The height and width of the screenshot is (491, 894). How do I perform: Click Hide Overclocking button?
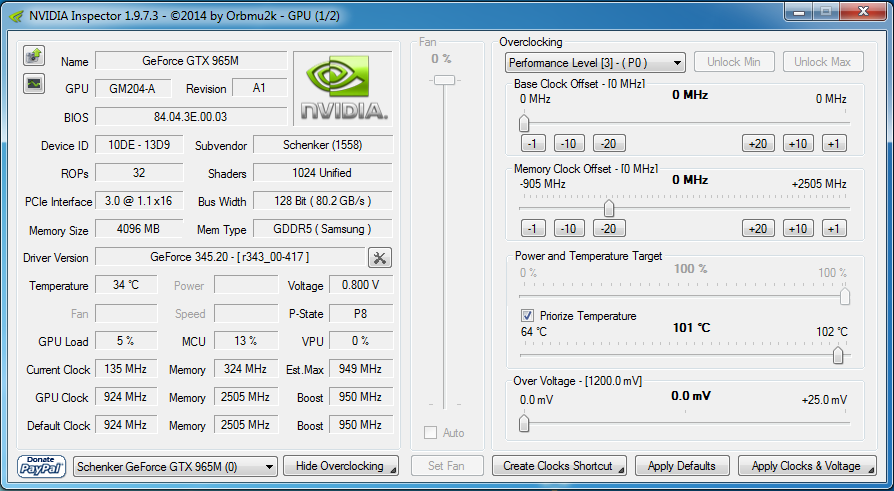pyautogui.click(x=341, y=466)
